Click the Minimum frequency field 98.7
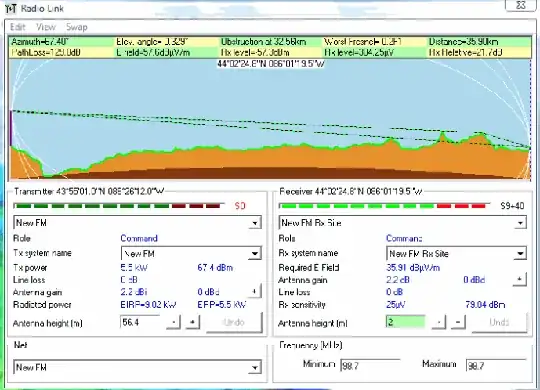Image resolution: width=540 pixels, height=390 pixels. [370, 366]
